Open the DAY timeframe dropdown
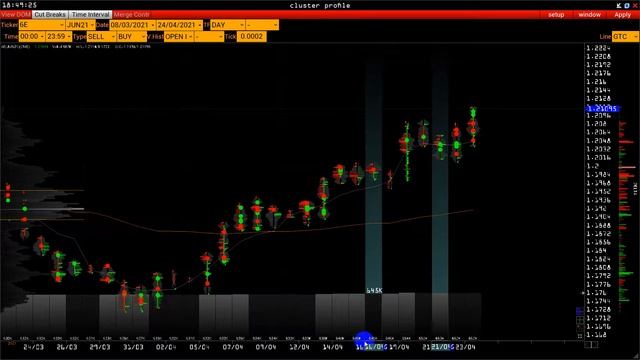This screenshot has width=640, height=360. pos(227,25)
